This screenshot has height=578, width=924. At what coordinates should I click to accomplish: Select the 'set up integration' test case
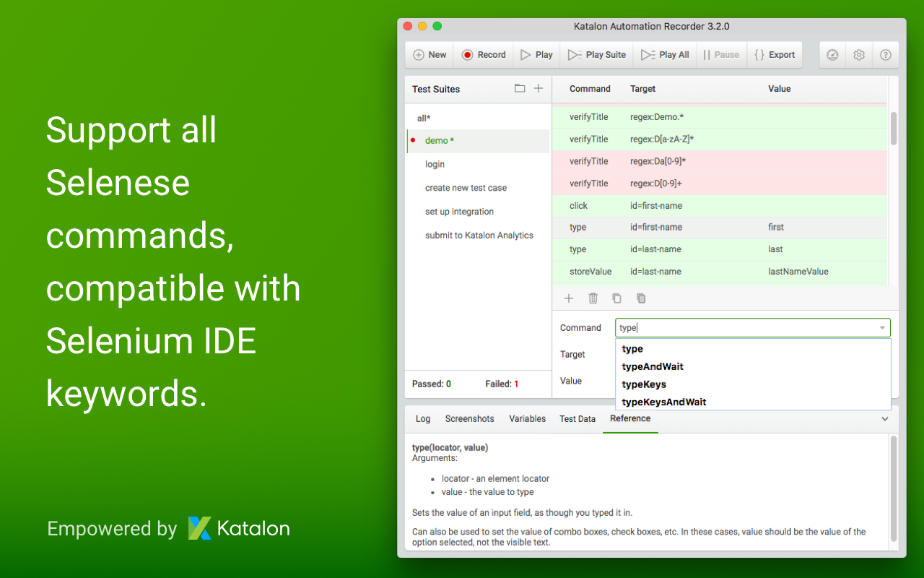(x=477, y=212)
